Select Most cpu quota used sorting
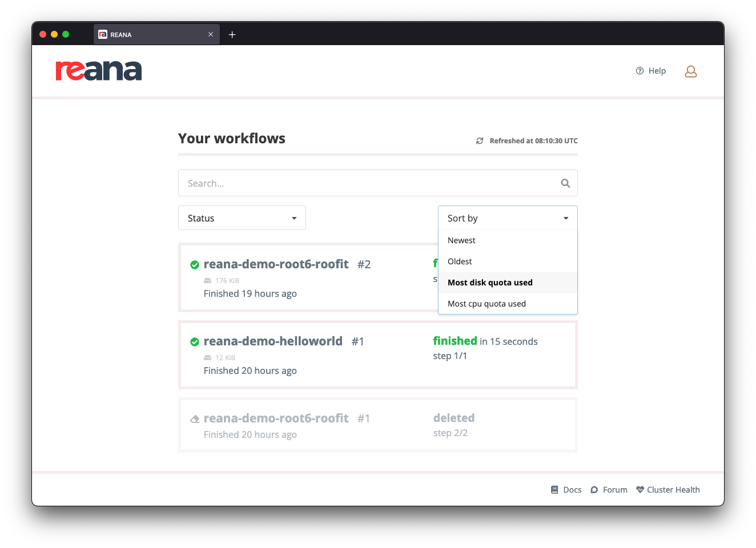The height and width of the screenshot is (548, 756). [486, 303]
